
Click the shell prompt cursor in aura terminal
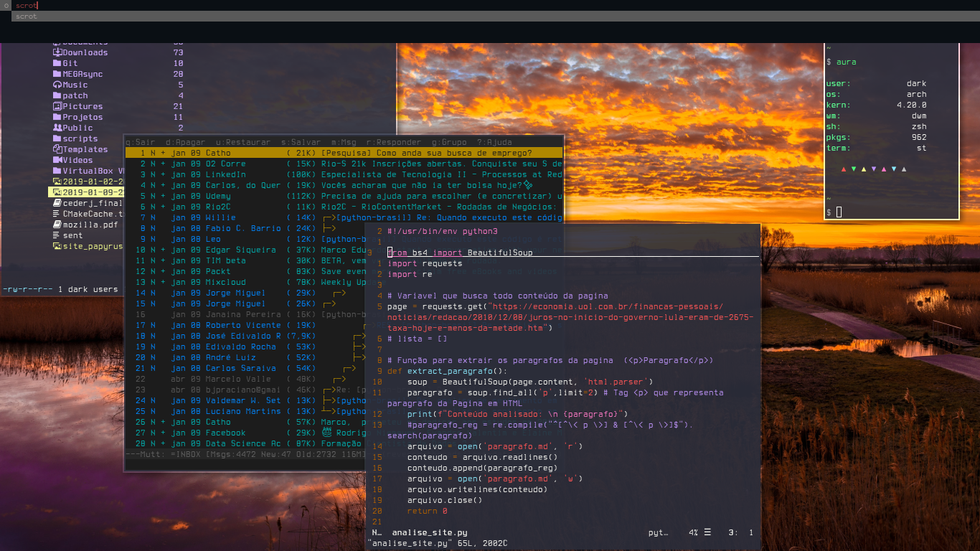[839, 212]
